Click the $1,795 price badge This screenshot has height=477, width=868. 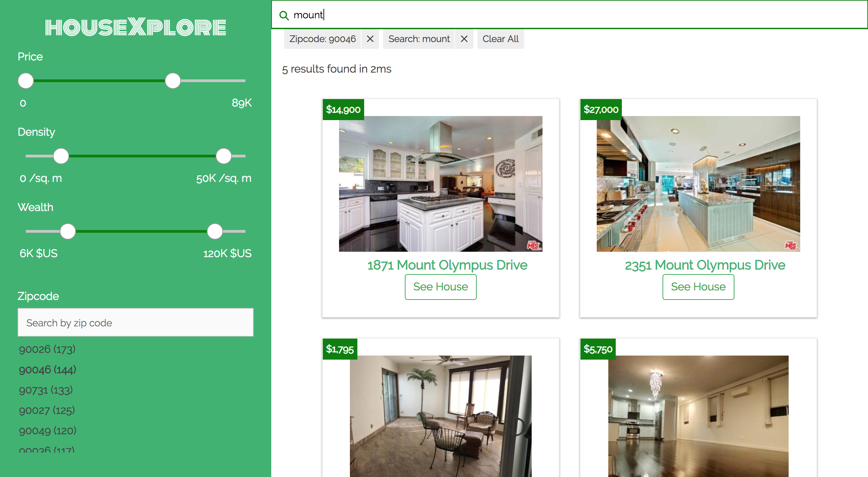[340, 349]
